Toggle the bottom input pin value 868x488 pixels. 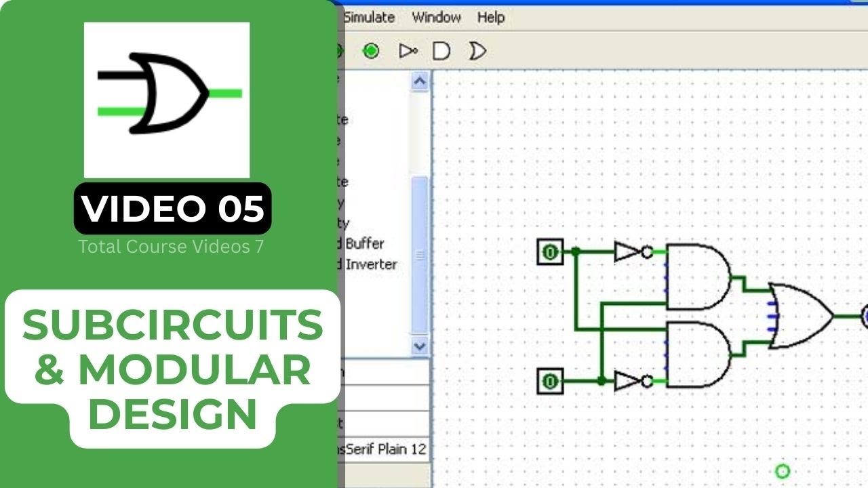click(x=550, y=382)
